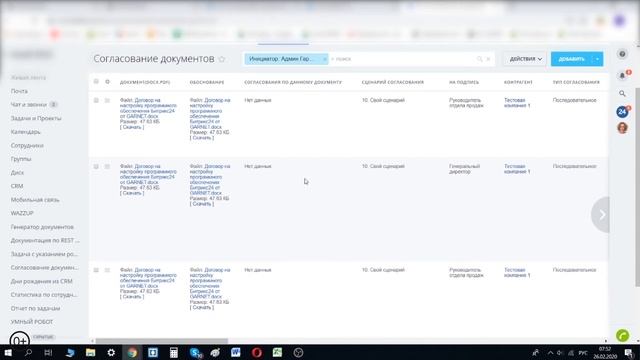Switch input language via РУС in the tray

(583, 353)
